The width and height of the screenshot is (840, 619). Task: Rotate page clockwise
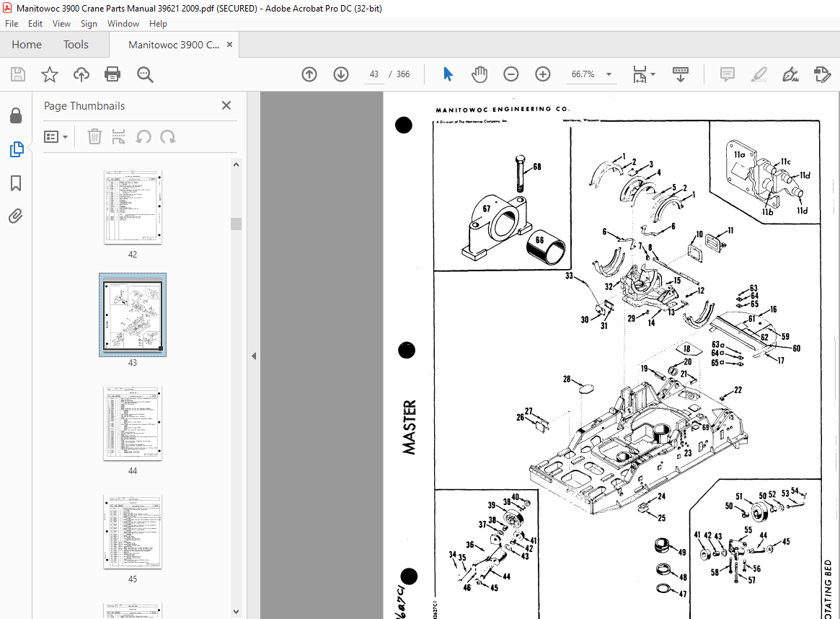168,136
